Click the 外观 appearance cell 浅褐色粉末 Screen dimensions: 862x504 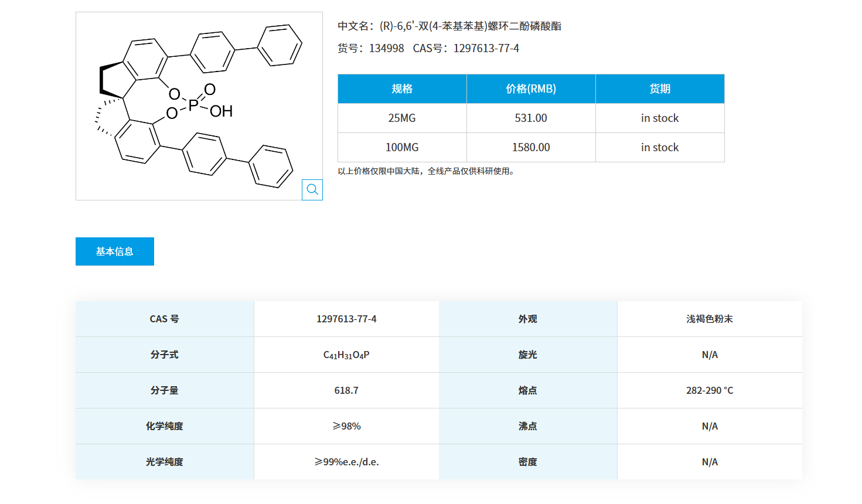pos(710,319)
